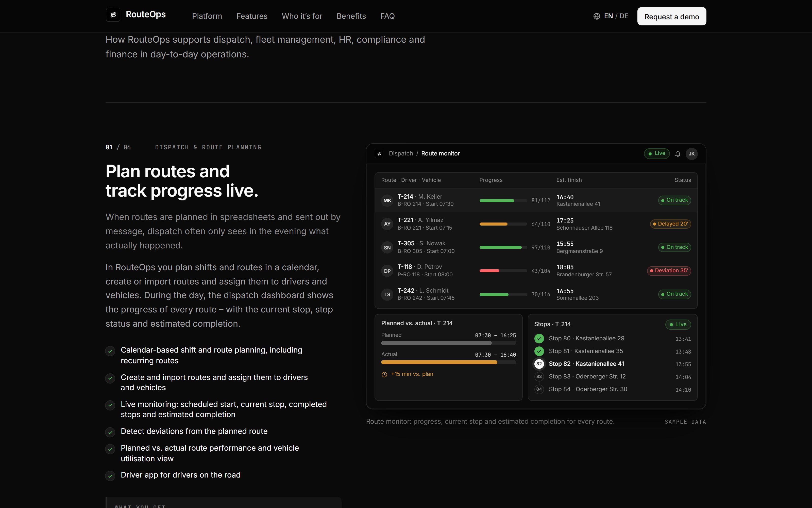
Task: Click the Delayed 20' status badge
Action: (670, 224)
